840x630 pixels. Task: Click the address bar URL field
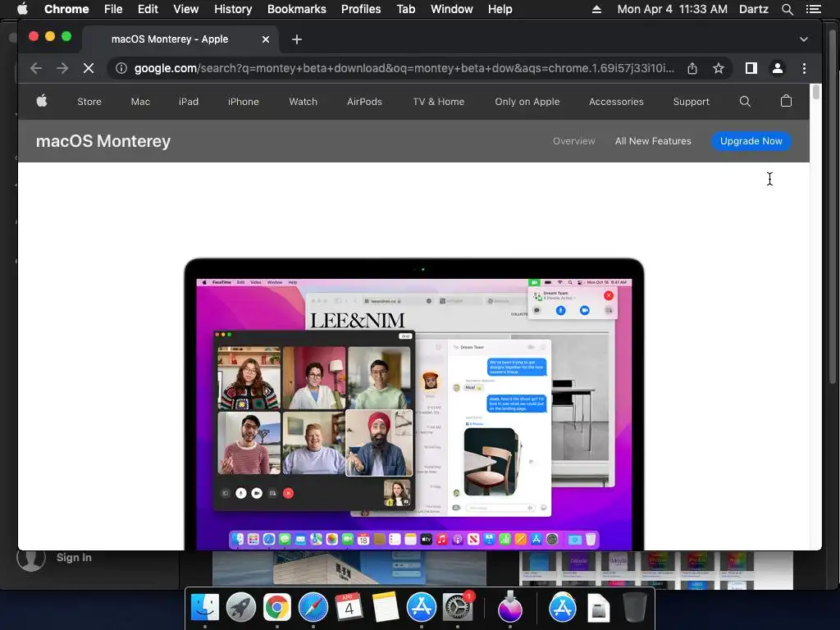point(404,68)
